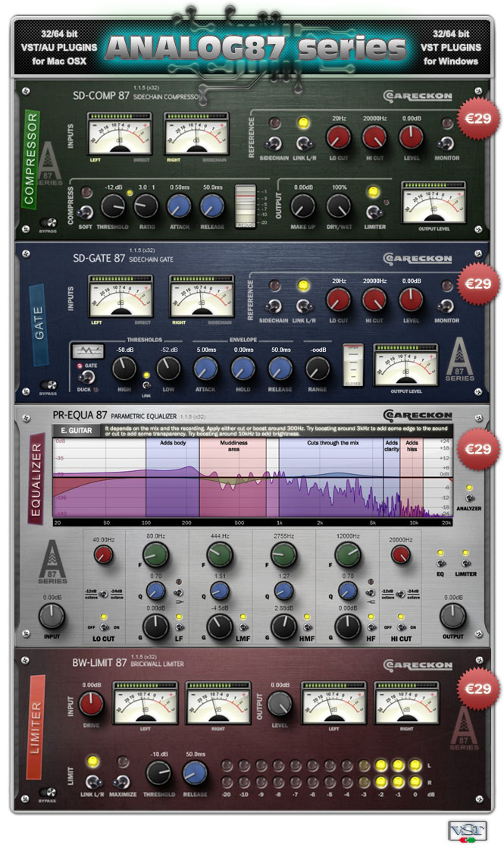Toggle the SD-COMP 87 bypass switch
This screenshot has height=851, width=504.
49,222
